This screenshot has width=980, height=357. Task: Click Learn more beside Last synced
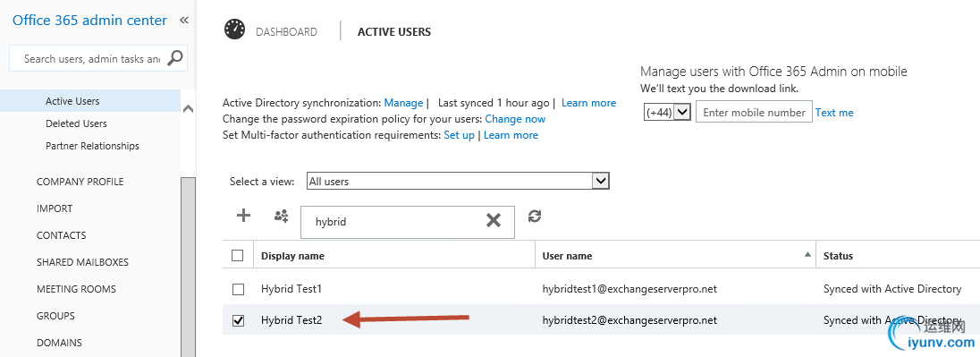[588, 103]
